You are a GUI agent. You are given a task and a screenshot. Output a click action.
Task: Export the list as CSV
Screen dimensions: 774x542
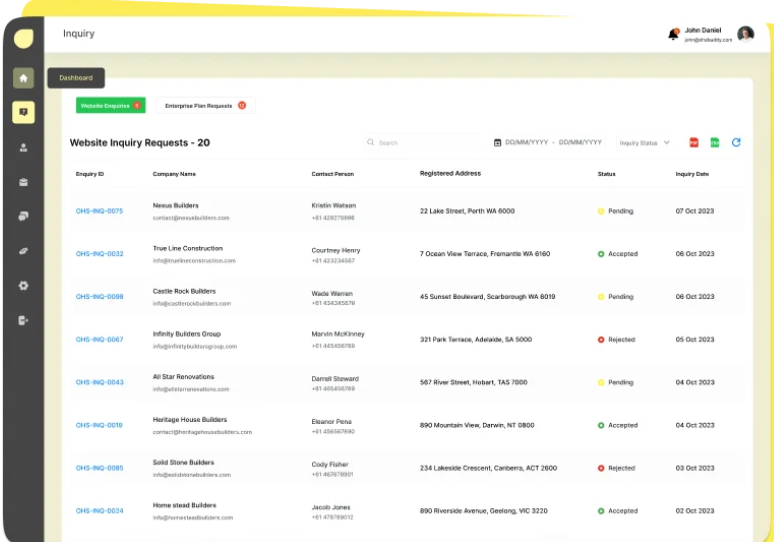(715, 143)
